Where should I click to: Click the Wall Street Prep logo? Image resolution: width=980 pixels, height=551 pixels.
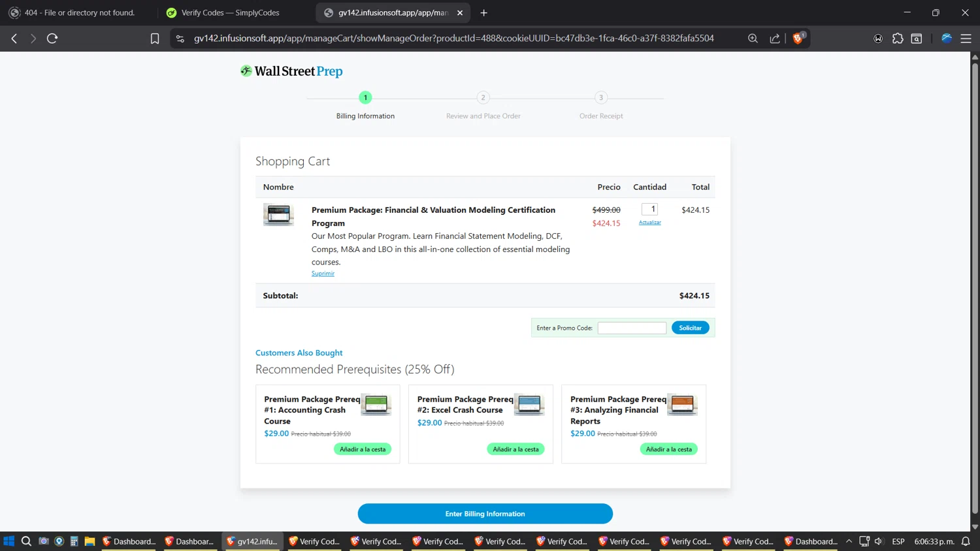[x=291, y=71]
